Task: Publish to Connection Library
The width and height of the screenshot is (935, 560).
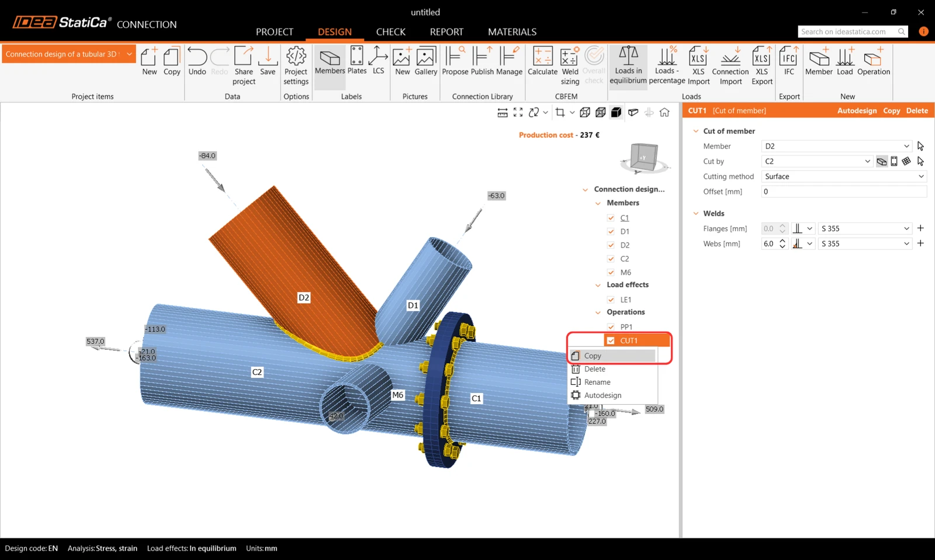Action: tap(482, 61)
